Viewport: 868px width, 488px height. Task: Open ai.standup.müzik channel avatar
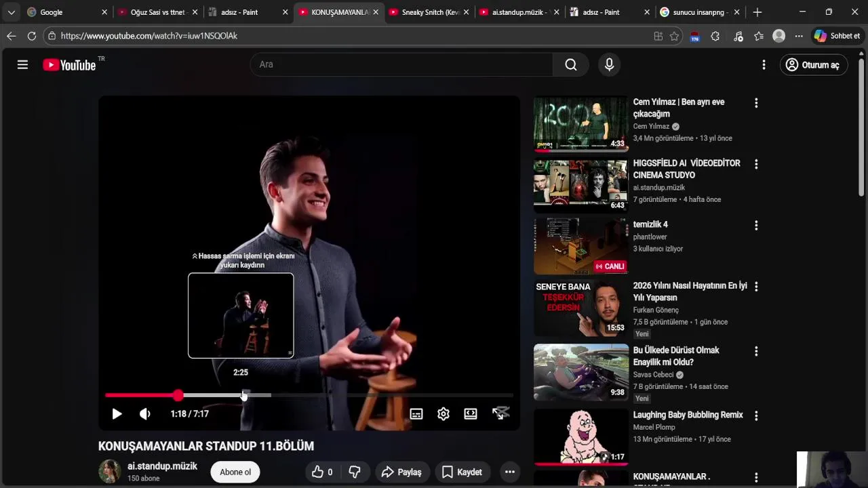click(110, 471)
